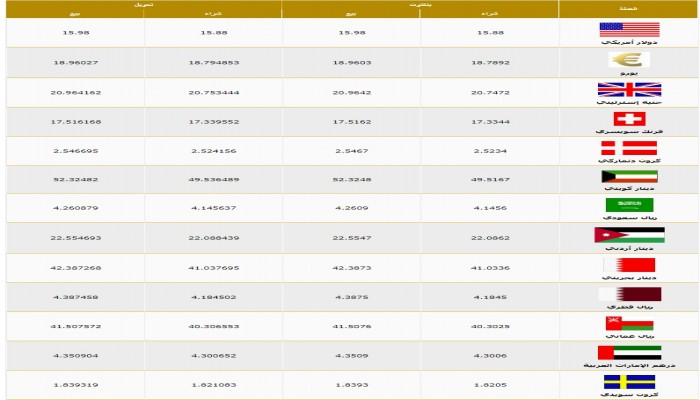Click the UAE dirham rate 4.3006
700x400 pixels.
point(490,356)
